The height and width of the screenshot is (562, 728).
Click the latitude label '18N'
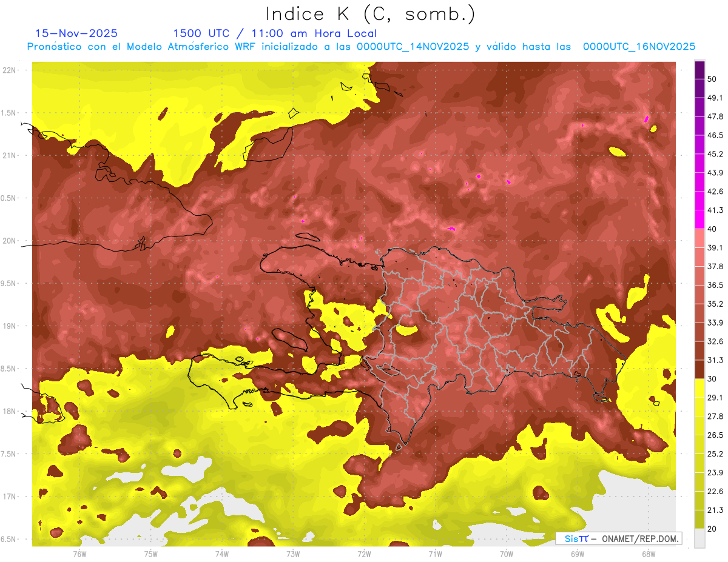8,412
